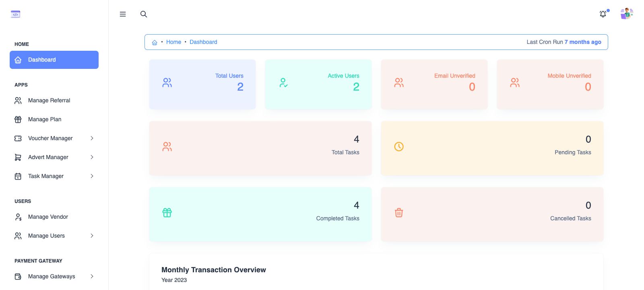Open notifications bell icon
The image size is (644, 290).
click(603, 14)
